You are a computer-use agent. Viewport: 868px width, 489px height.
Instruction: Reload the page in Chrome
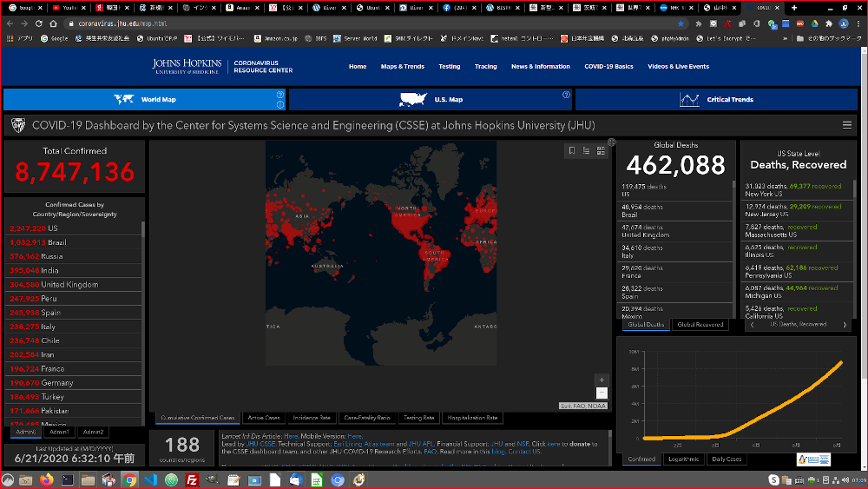[39, 23]
